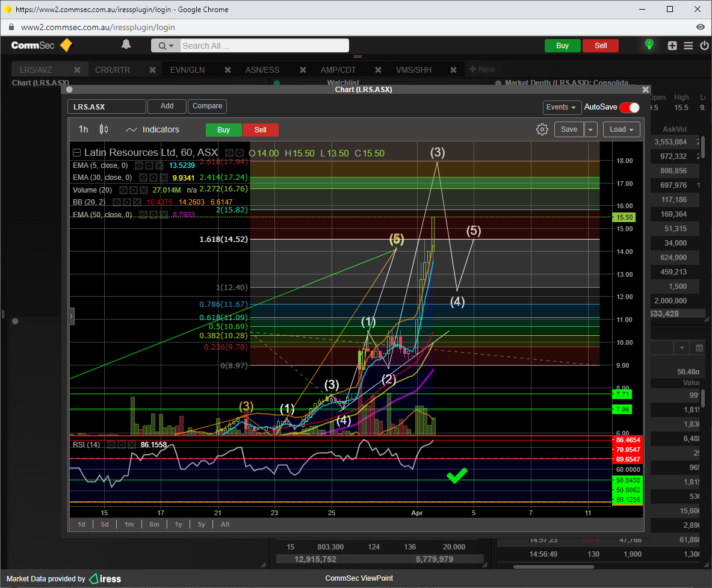Switch to the ASN/ESS tab
The width and height of the screenshot is (712, 588).
pyautogui.click(x=262, y=70)
